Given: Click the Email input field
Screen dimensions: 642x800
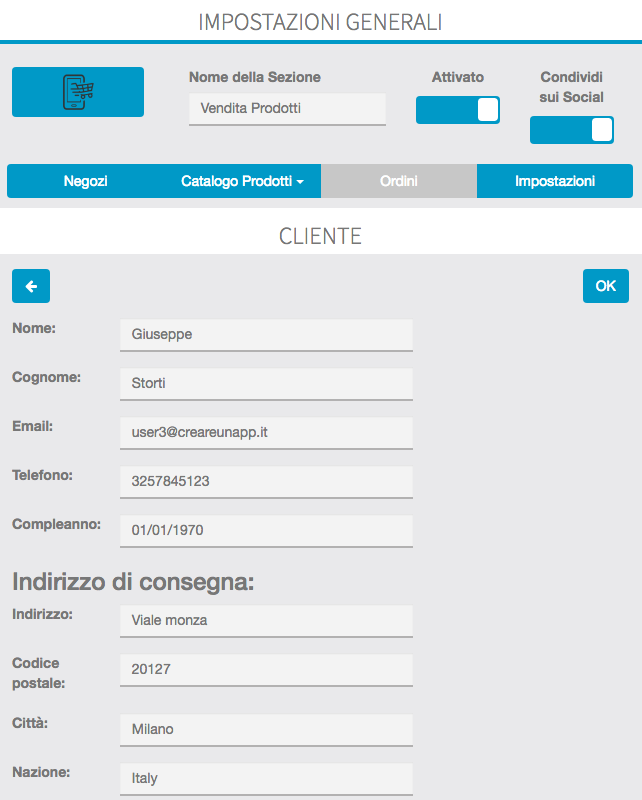Looking at the screenshot, I should point(265,432).
